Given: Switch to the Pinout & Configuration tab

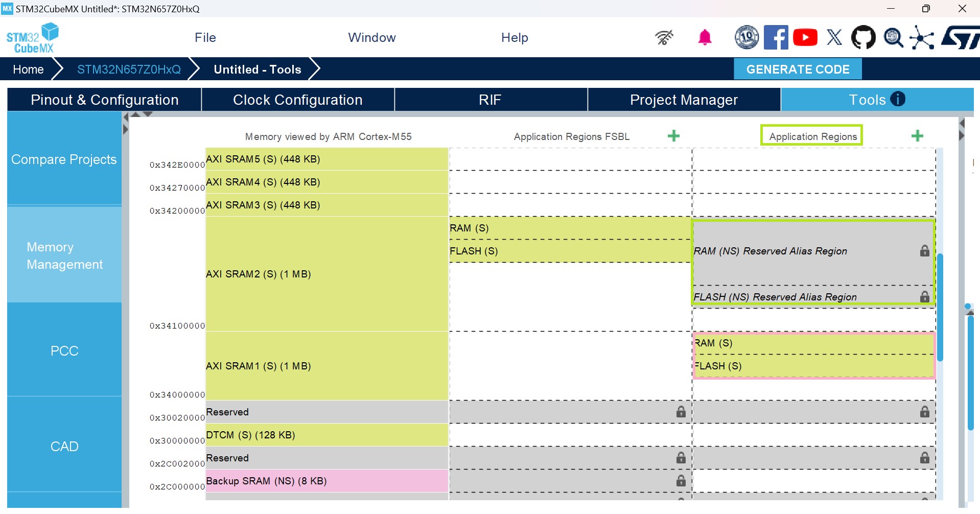Looking at the screenshot, I should coord(104,100).
